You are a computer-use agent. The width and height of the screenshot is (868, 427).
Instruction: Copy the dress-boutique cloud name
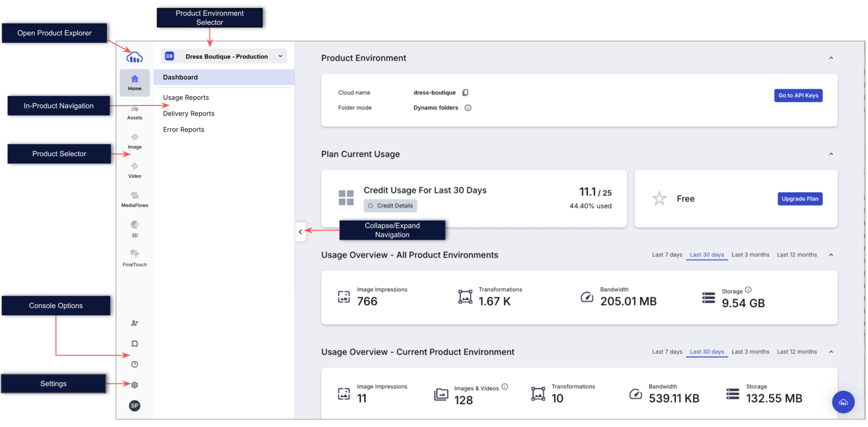click(465, 93)
